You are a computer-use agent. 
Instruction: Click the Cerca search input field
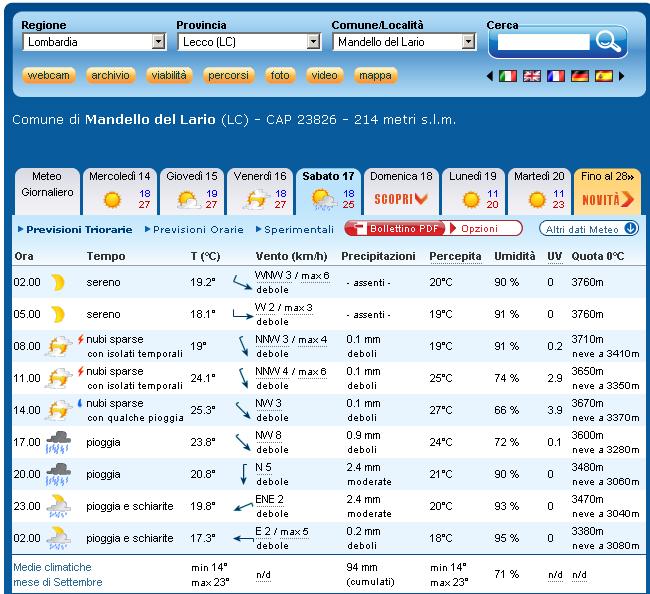(543, 42)
